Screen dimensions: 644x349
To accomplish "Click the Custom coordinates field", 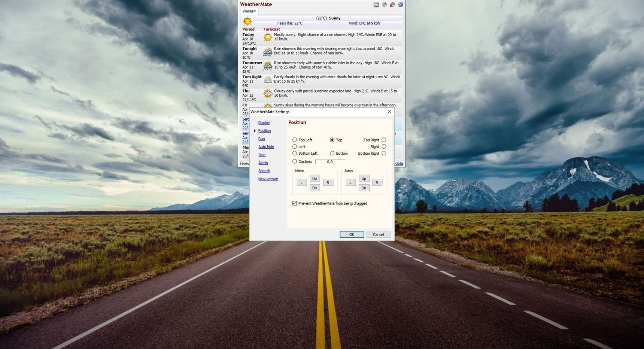I will coord(330,162).
